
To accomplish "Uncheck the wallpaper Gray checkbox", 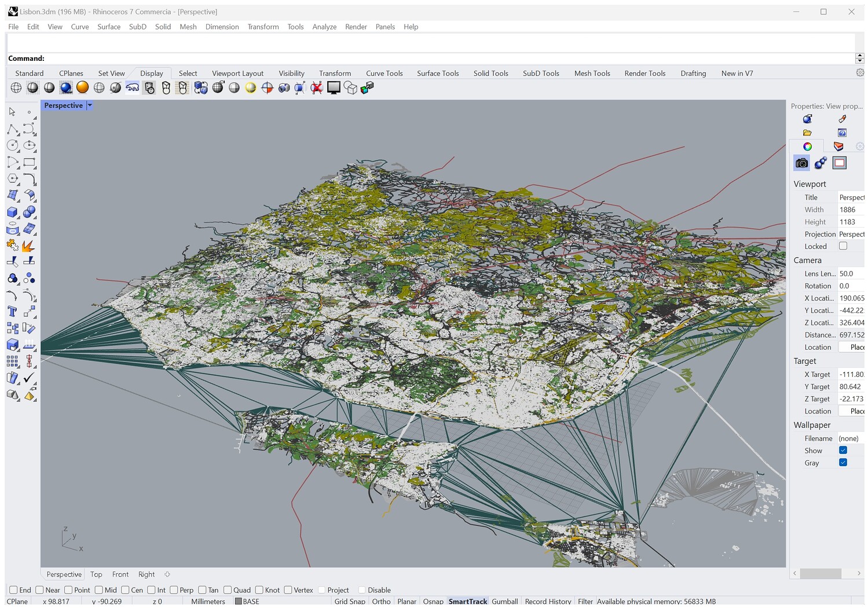I will pos(843,463).
